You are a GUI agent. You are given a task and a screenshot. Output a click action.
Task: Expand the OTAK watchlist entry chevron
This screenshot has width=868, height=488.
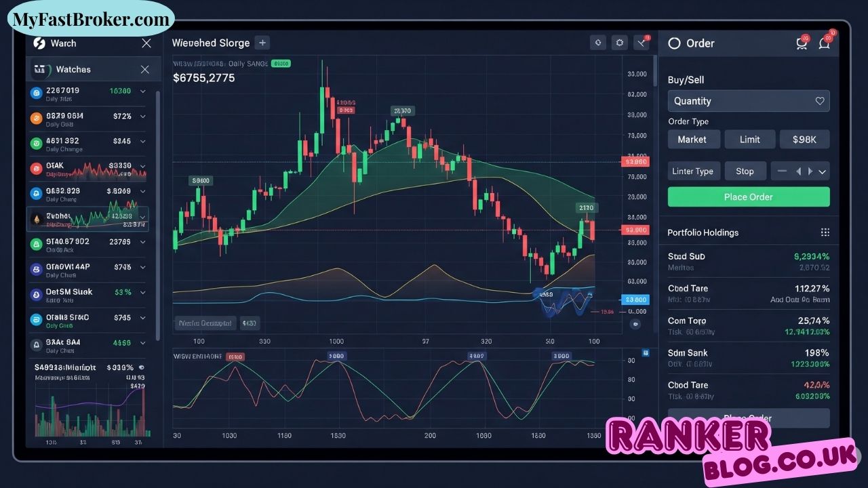pos(142,167)
